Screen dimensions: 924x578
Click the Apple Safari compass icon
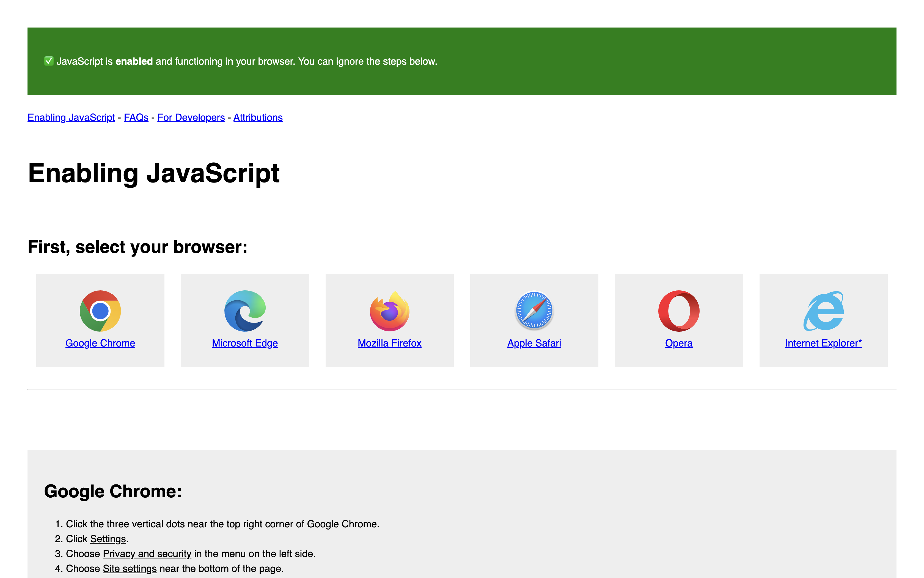(x=534, y=311)
